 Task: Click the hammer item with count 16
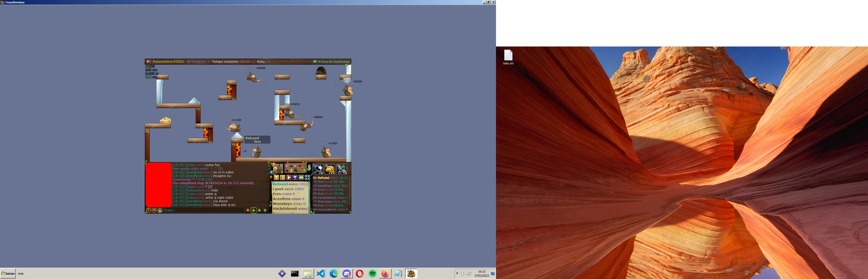pos(318,169)
